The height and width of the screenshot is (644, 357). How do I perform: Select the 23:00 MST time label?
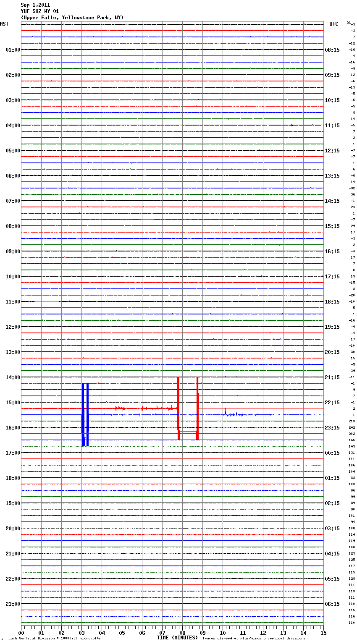[x=13, y=604]
